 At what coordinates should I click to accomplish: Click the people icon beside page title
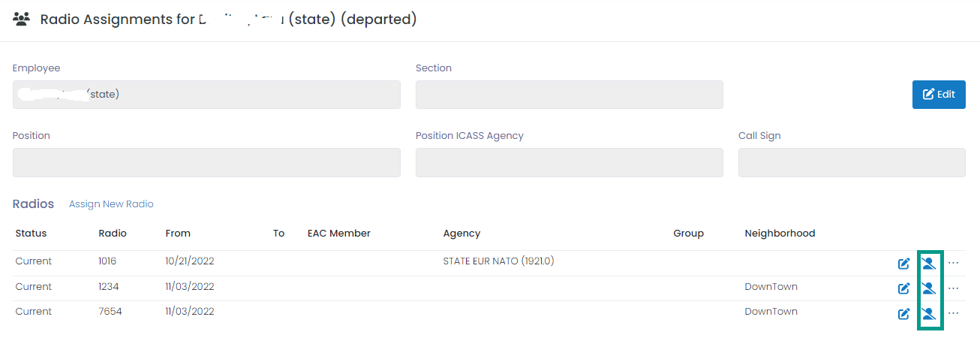point(22,20)
